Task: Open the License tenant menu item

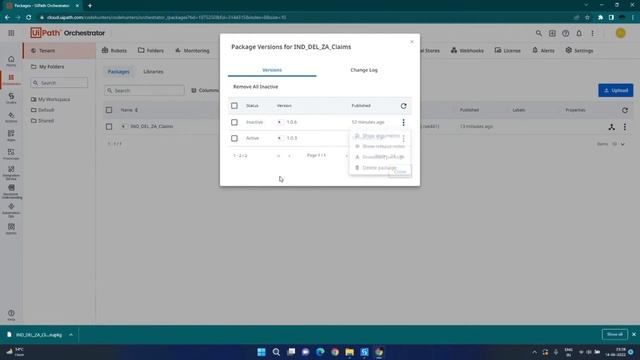Action: click(507, 51)
